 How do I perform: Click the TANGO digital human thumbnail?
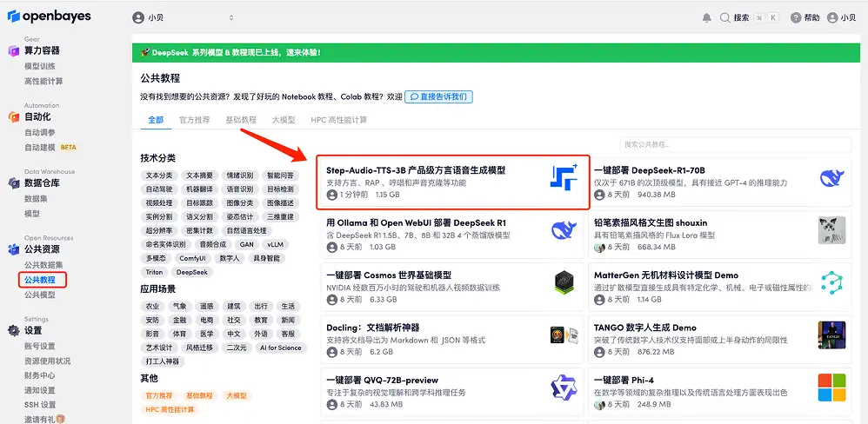click(x=832, y=335)
